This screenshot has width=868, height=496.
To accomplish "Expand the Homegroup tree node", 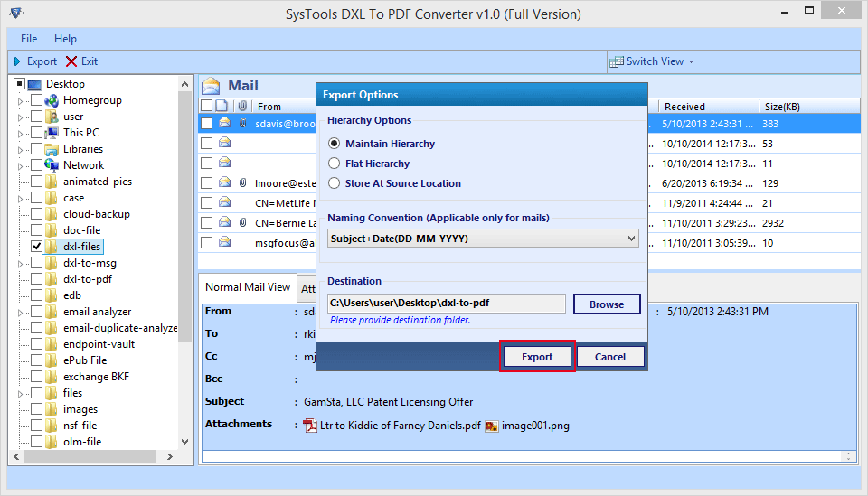I will tap(21, 101).
